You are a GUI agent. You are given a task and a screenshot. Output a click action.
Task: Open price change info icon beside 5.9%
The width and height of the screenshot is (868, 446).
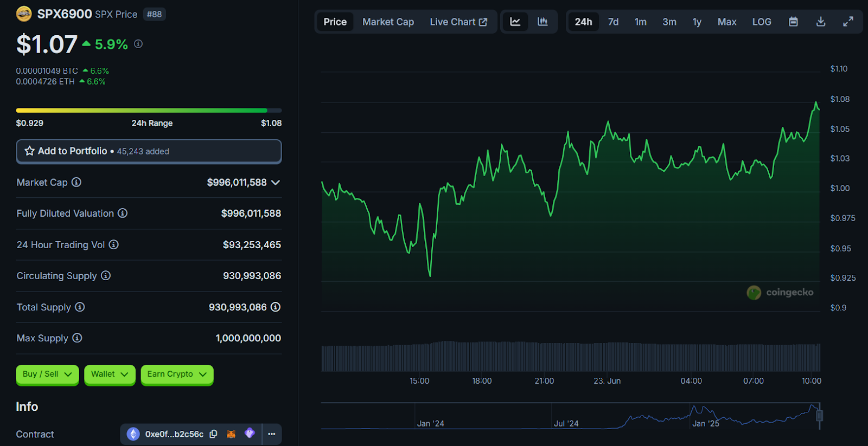pyautogui.click(x=138, y=44)
